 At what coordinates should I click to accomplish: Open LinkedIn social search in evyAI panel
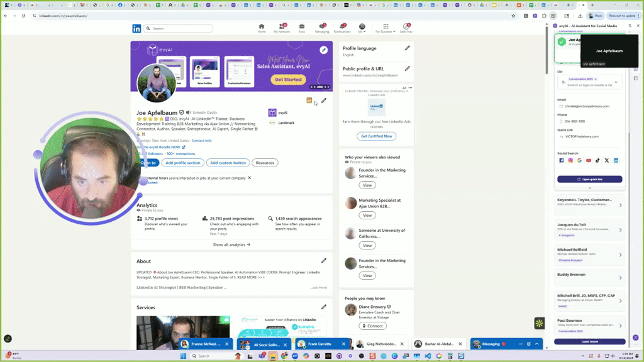click(616, 160)
